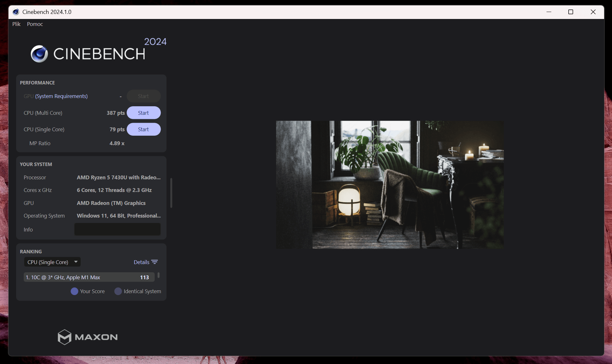
Task: Open the ranking CPU (Single Core) dropdown
Action: click(x=48, y=262)
